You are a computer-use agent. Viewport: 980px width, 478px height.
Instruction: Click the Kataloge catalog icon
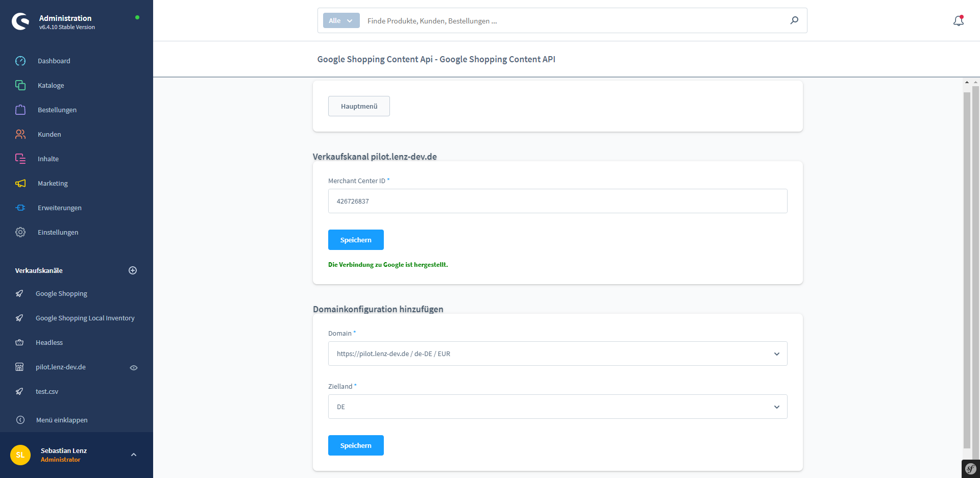coord(20,85)
